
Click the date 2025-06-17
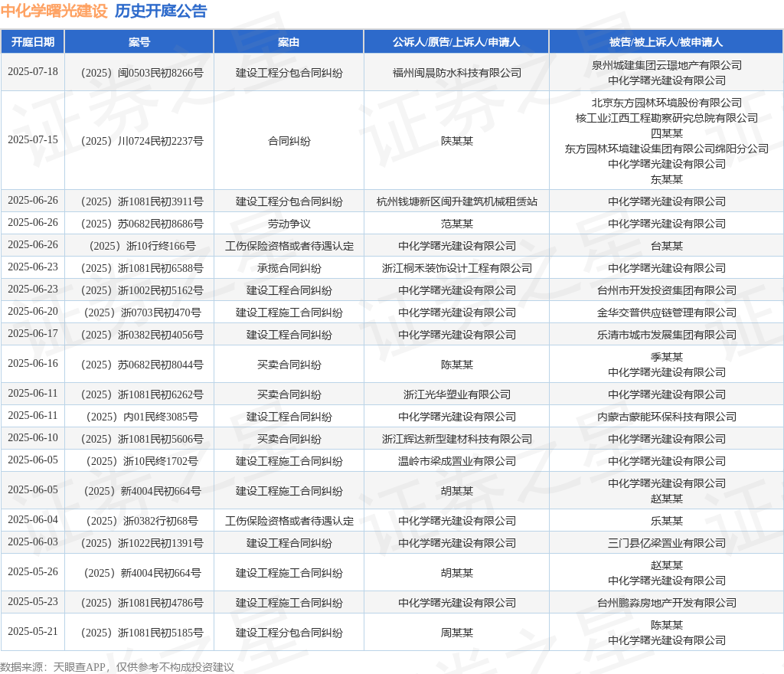tap(33, 333)
